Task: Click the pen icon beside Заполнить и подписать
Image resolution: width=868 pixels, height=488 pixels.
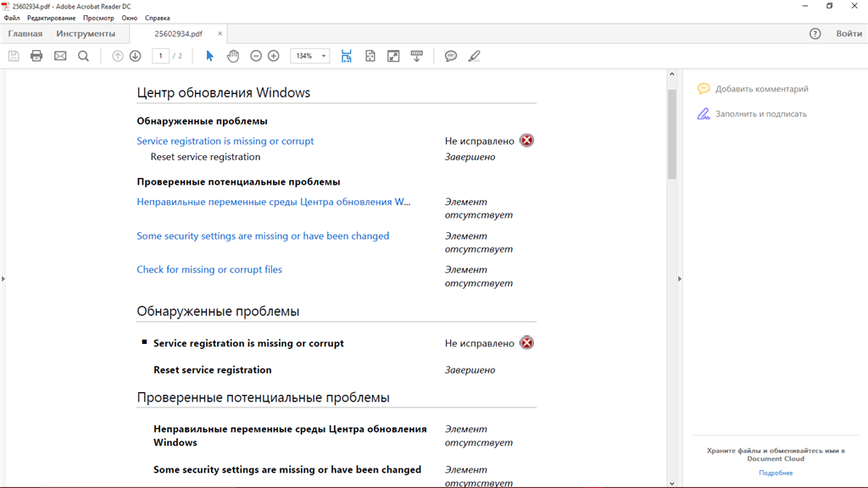Action: click(703, 114)
